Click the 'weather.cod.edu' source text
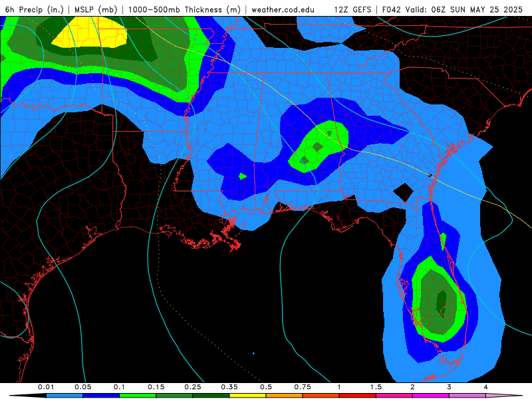The height and width of the screenshot is (399, 532). click(x=283, y=9)
